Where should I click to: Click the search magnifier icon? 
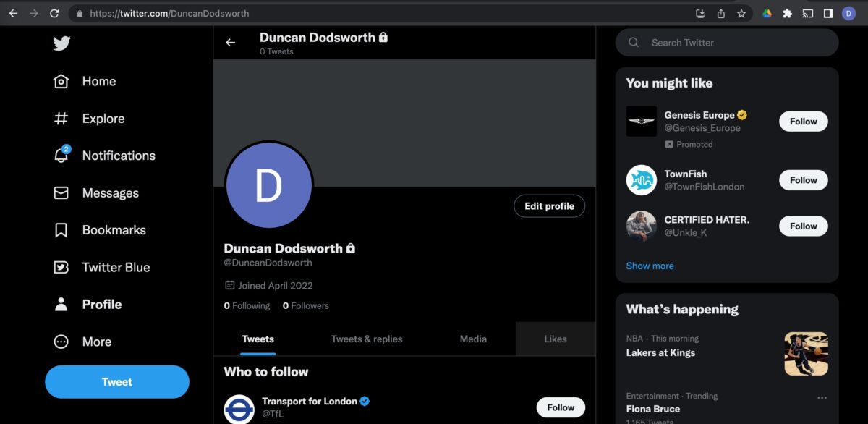(634, 43)
